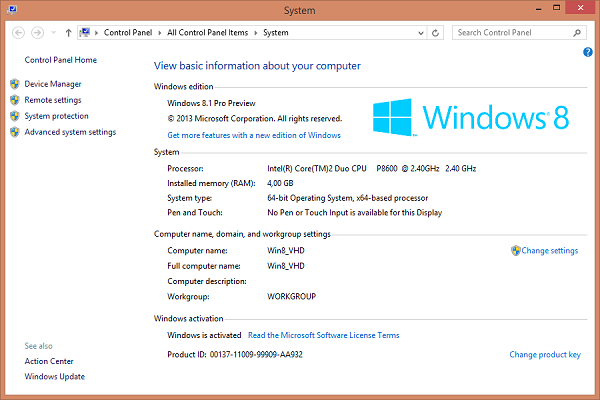Open Advanced system settings

(x=70, y=132)
